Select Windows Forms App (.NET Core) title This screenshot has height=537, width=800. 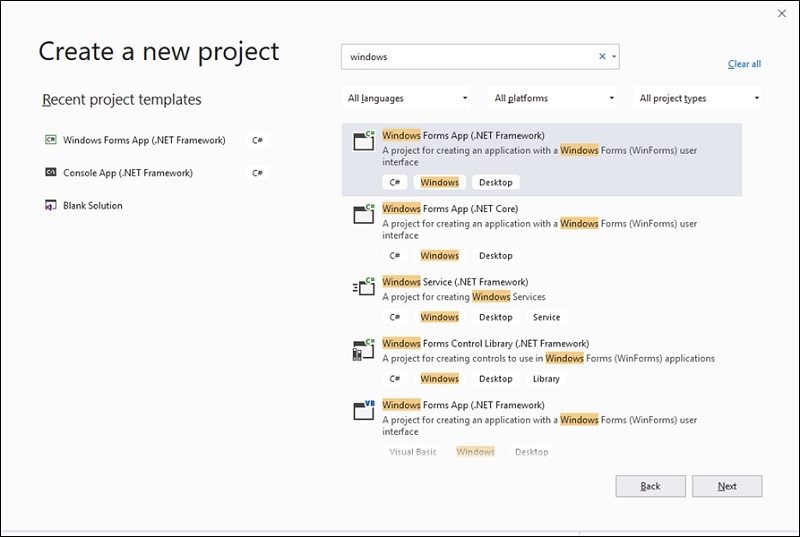[450, 209]
